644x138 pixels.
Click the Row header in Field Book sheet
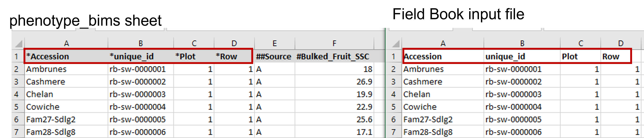[x=621, y=56]
